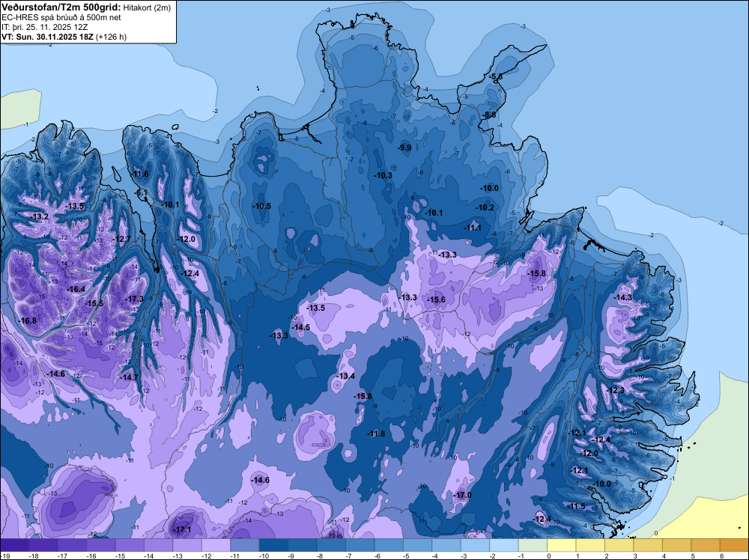Click the temperature value '-6.1' on the map
Screen dimensions: 749x560
click(x=142, y=193)
